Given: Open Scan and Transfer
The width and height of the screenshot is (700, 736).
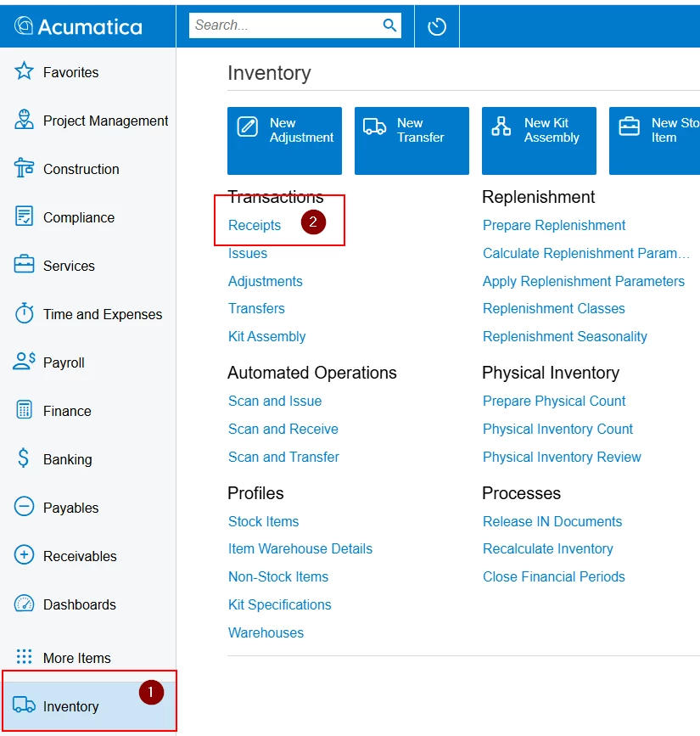Looking at the screenshot, I should point(284,457).
